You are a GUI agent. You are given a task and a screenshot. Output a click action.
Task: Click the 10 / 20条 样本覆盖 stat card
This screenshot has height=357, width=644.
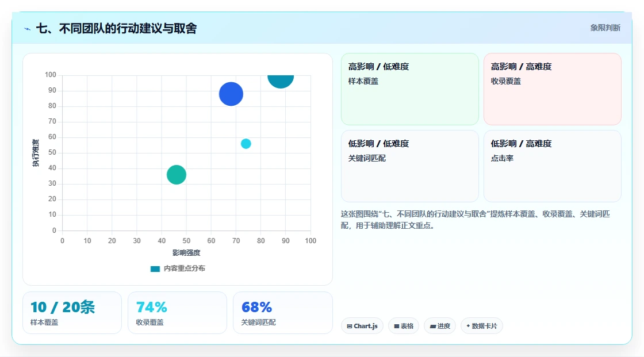[x=72, y=313]
